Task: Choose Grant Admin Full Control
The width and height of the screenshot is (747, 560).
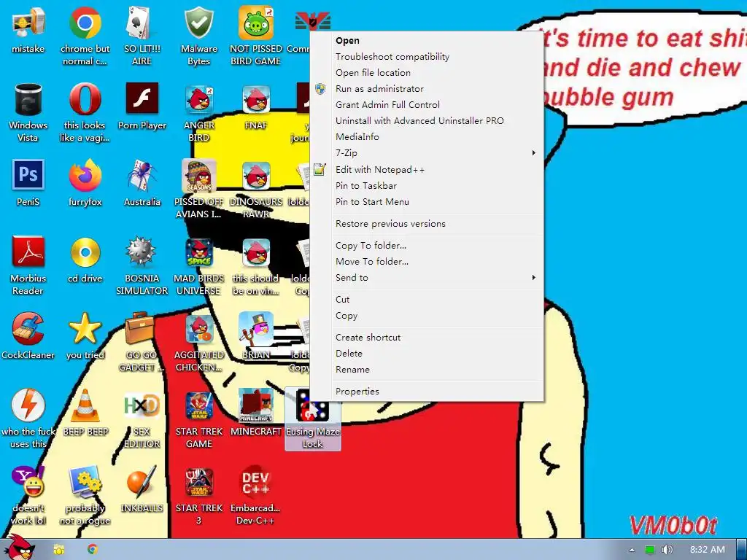Action: tap(426, 105)
